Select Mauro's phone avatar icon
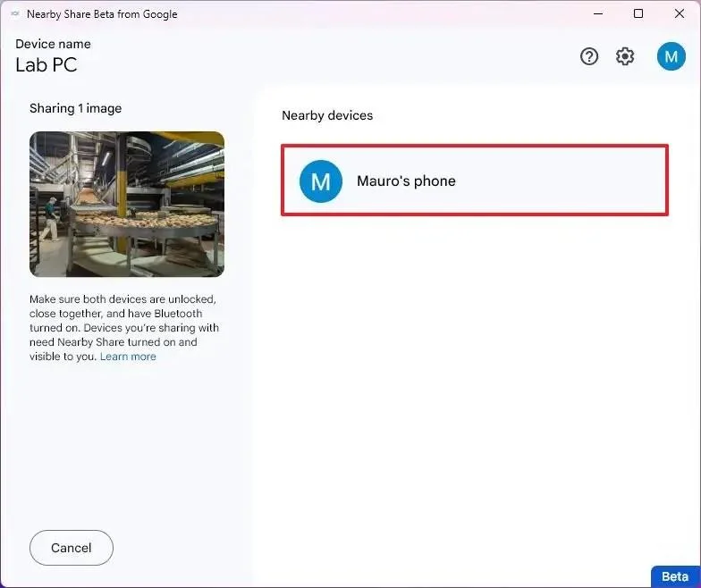701x588 pixels. (320, 181)
